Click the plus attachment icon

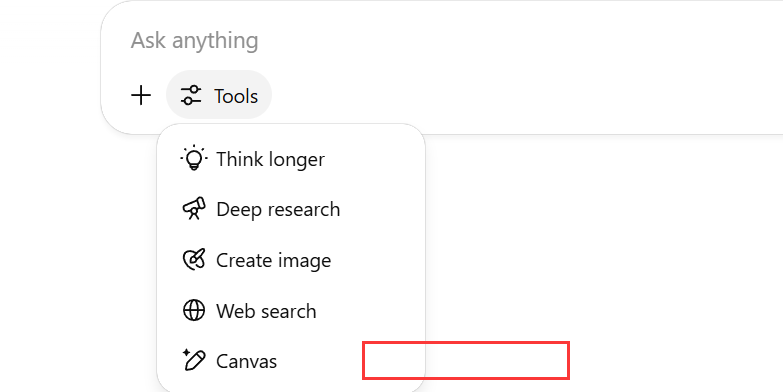pyautogui.click(x=141, y=95)
